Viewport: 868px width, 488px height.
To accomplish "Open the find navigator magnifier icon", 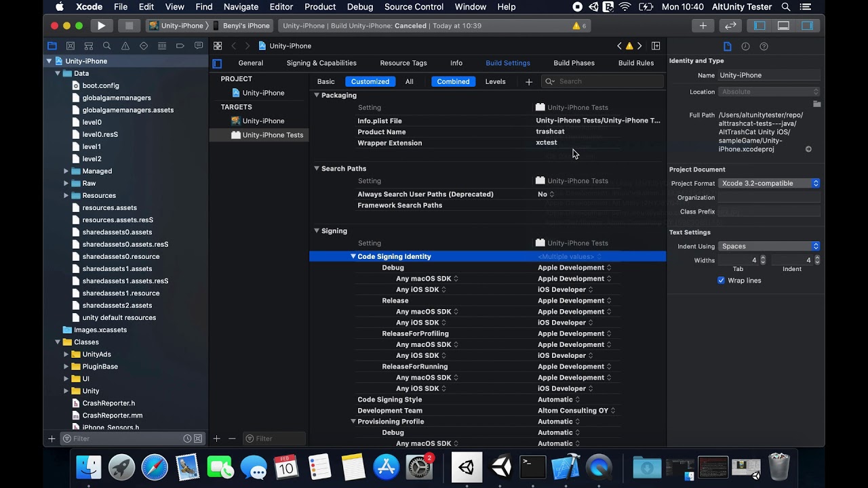I will (x=107, y=46).
